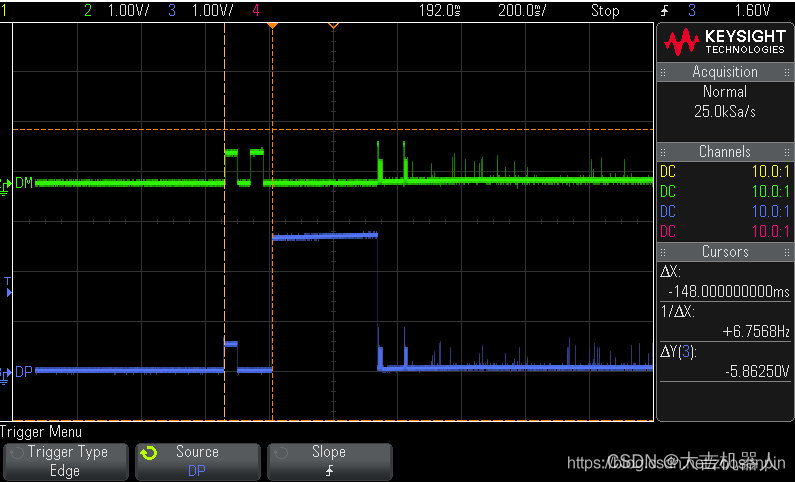Image resolution: width=795 pixels, height=482 pixels.
Task: Open the Trigger Type Edge softkey
Action: pos(65,461)
